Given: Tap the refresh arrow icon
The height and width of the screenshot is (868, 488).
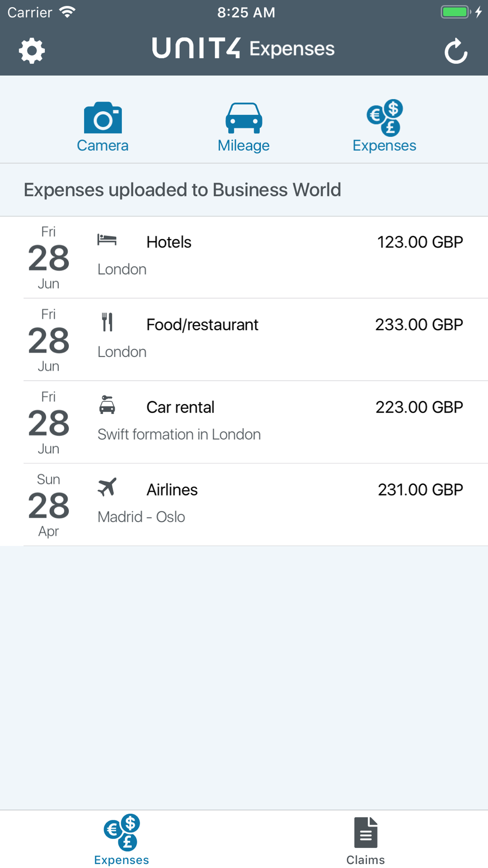Looking at the screenshot, I should [x=456, y=51].
